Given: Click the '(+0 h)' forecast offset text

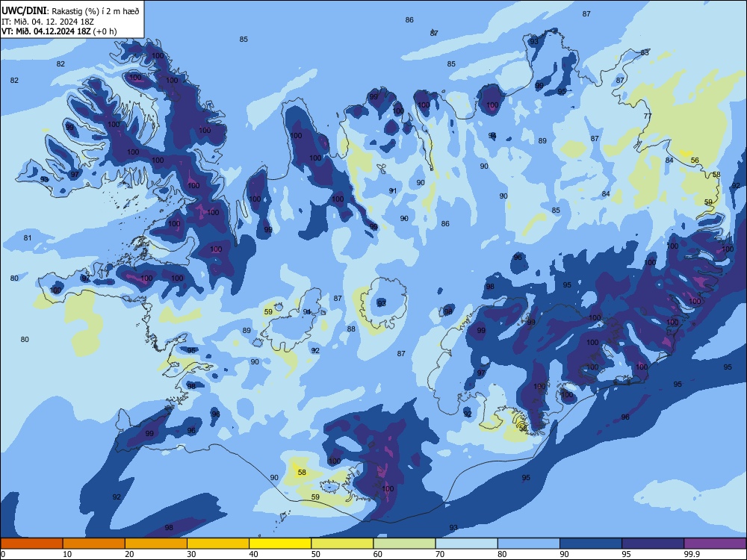Looking at the screenshot, I should tap(105, 31).
